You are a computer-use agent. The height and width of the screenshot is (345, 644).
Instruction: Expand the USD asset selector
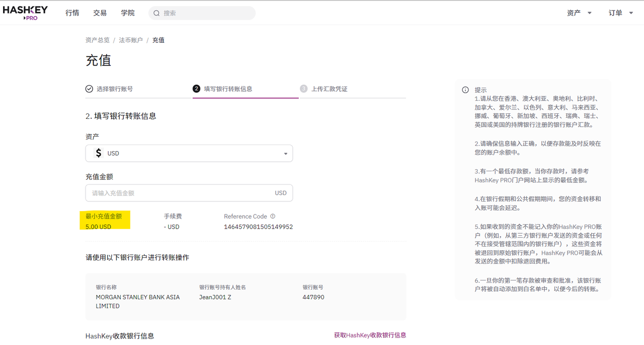click(x=189, y=153)
